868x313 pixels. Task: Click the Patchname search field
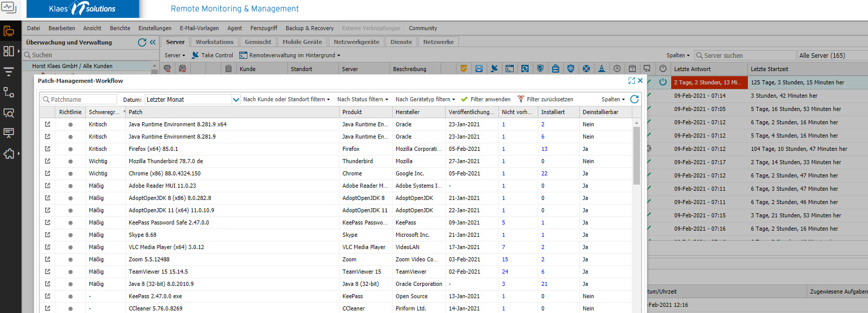click(79, 99)
